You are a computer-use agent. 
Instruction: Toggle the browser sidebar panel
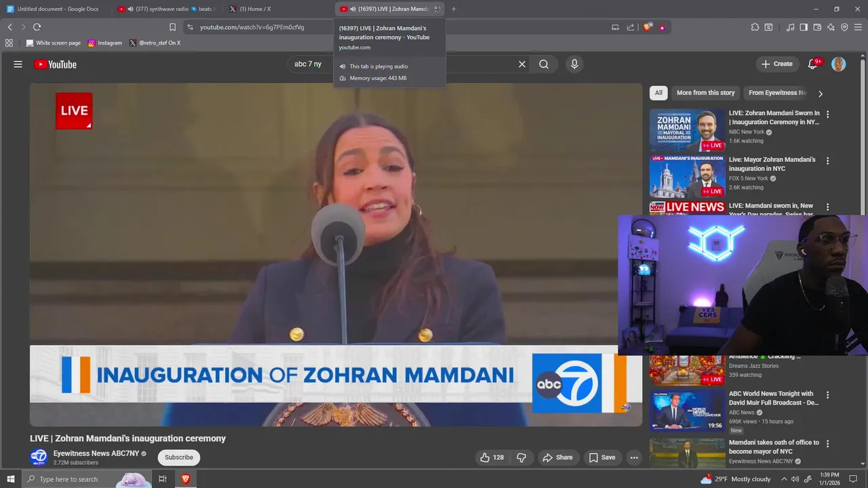tap(804, 27)
